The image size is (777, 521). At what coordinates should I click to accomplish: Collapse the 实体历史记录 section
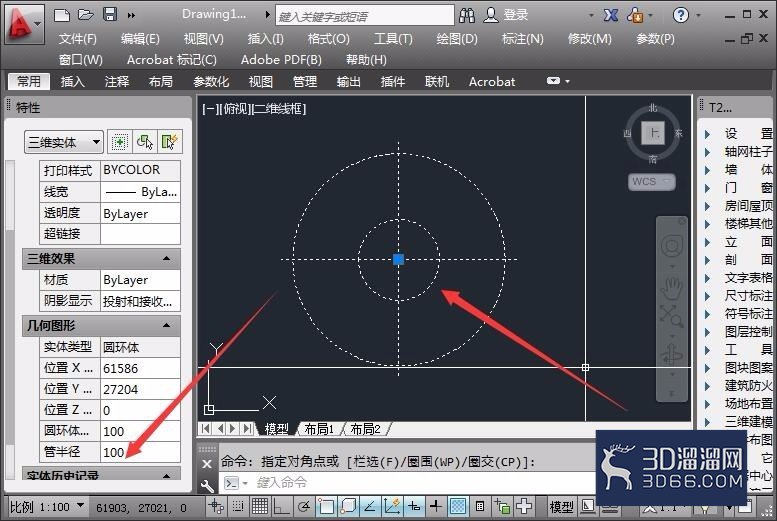click(167, 476)
